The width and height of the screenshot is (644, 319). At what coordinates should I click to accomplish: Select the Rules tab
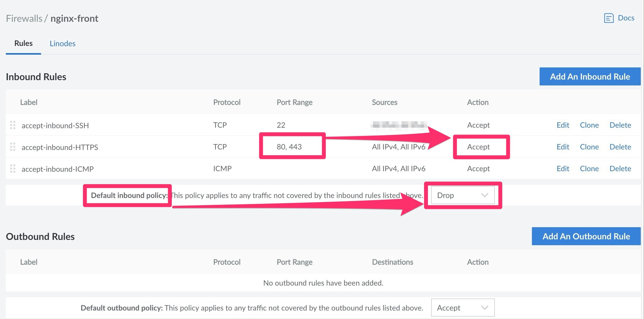point(23,44)
